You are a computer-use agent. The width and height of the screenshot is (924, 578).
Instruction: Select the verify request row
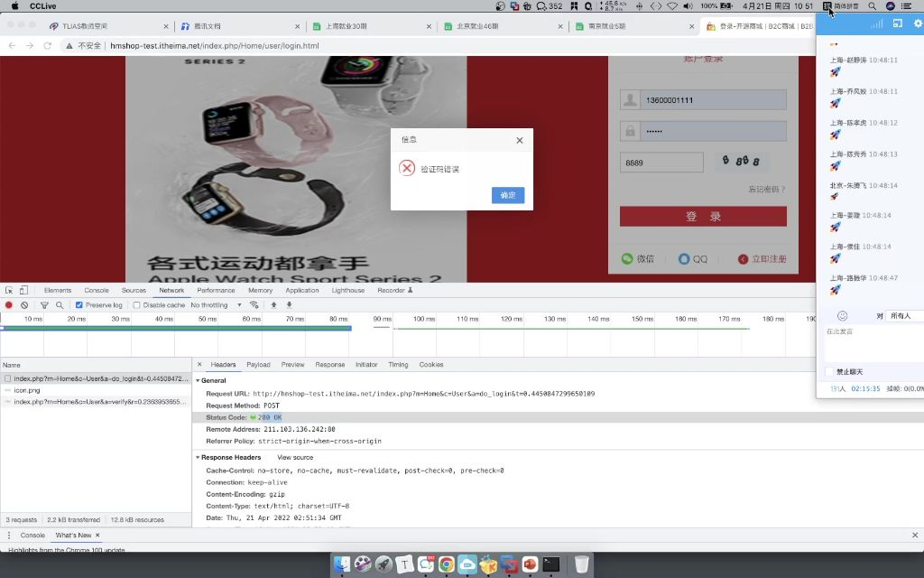pyautogui.click(x=96, y=402)
